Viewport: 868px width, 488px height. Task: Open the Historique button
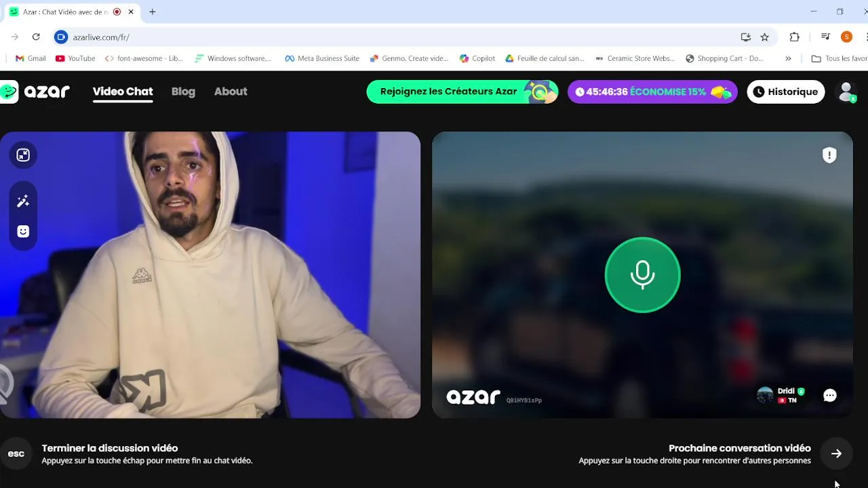pos(785,91)
